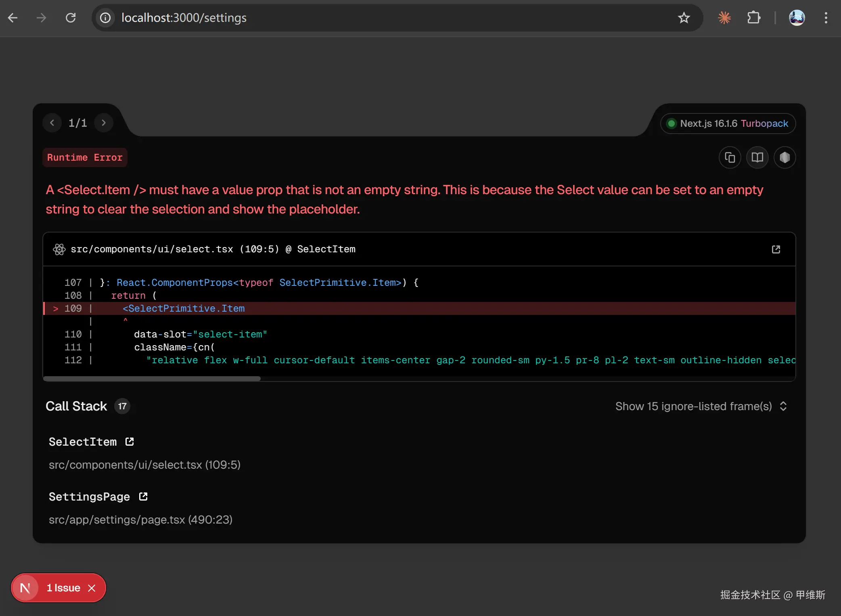The height and width of the screenshot is (616, 841).
Task: Click the Node.js inspector hexagon icon
Action: tap(785, 157)
